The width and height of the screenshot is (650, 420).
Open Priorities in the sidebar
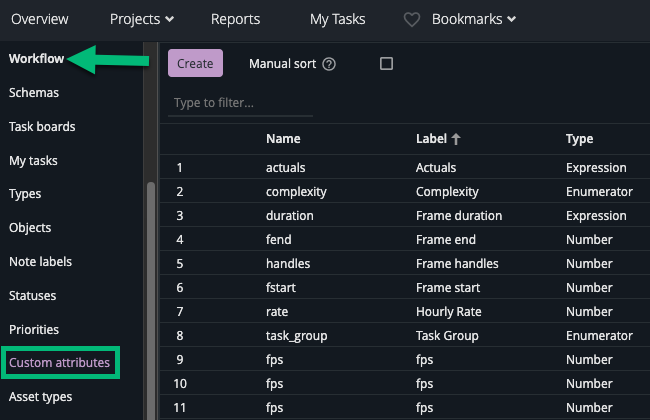(x=34, y=330)
